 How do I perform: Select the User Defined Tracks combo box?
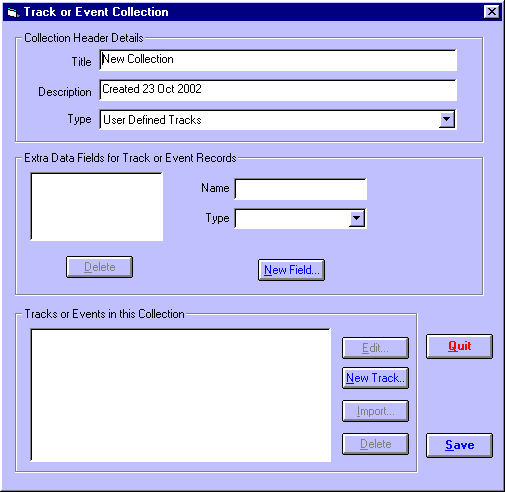coord(277,120)
